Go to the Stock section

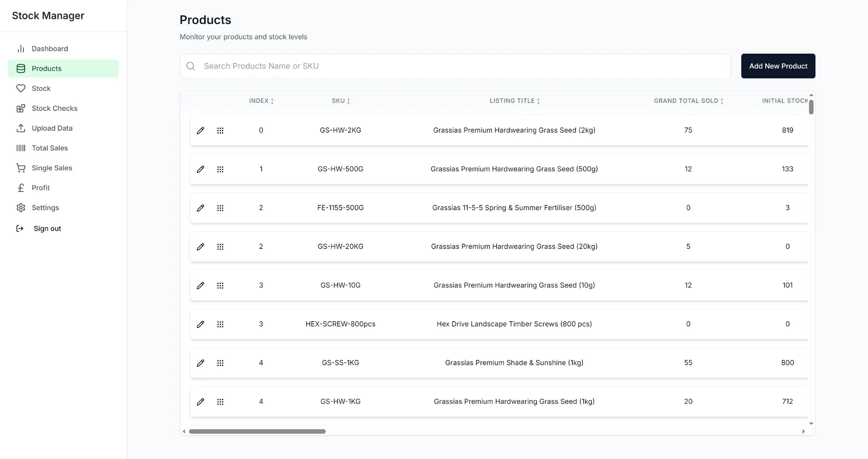pyautogui.click(x=63, y=89)
